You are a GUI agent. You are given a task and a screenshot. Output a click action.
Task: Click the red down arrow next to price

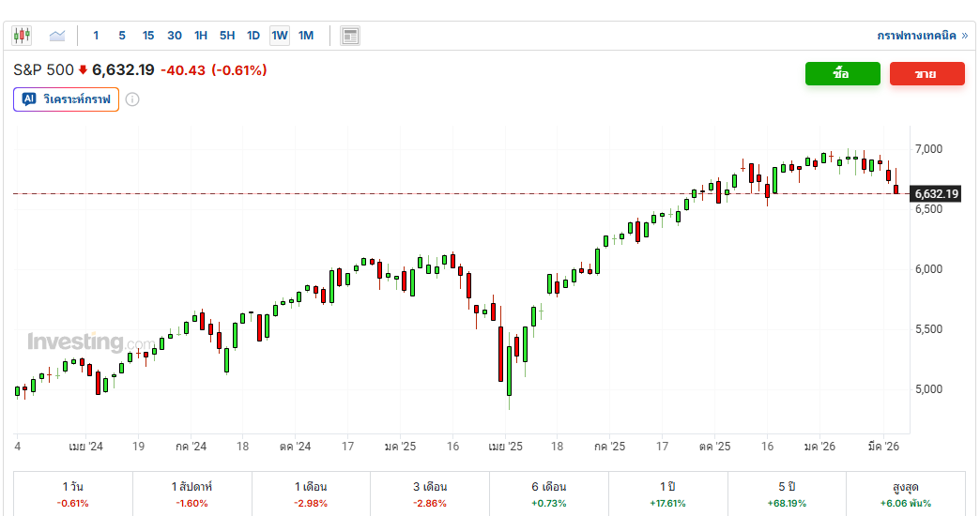click(x=83, y=70)
